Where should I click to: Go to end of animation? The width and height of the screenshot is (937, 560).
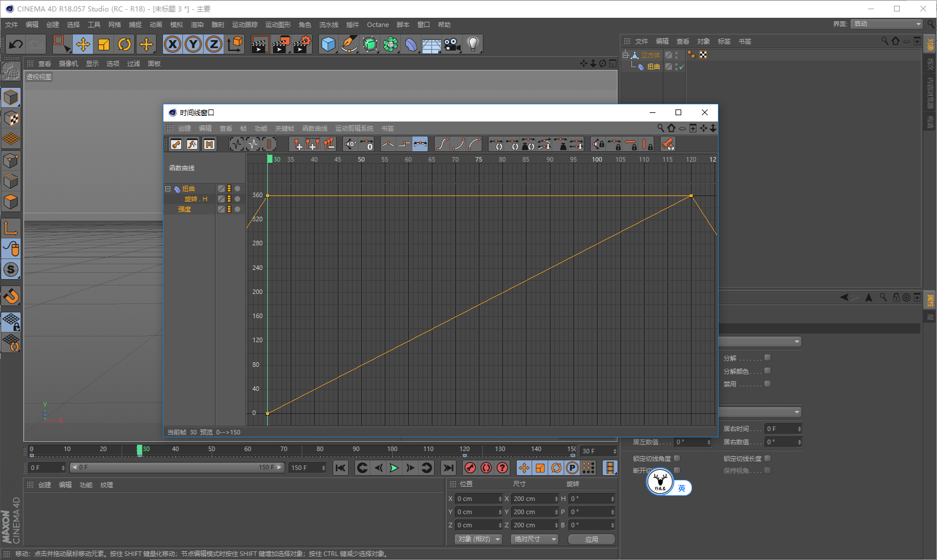coord(448,468)
